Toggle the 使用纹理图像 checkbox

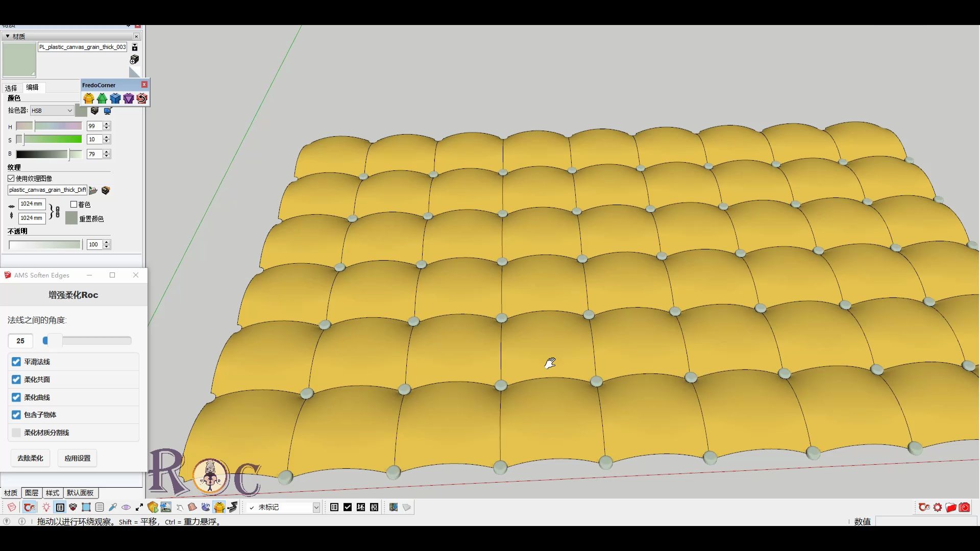tap(11, 179)
